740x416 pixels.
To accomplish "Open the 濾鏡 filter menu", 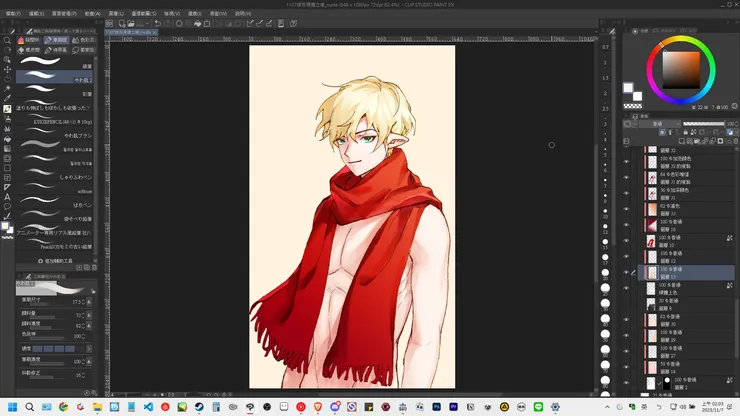I will tap(194, 14).
